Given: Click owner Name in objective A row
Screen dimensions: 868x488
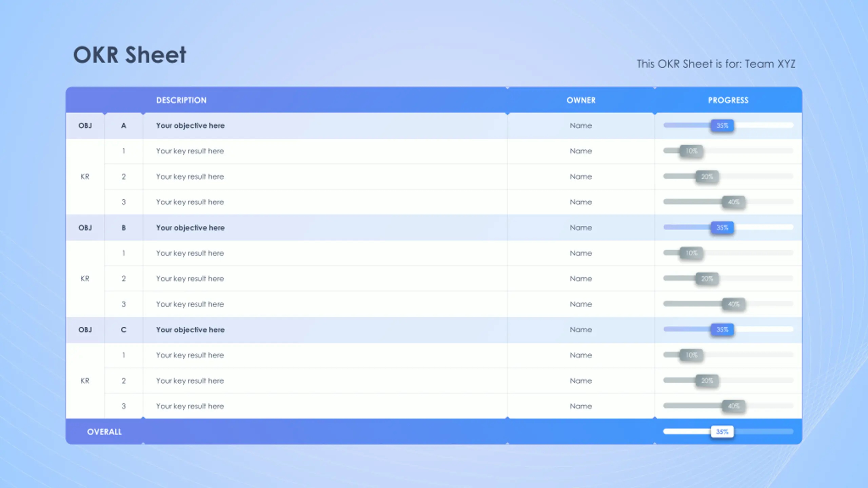Looking at the screenshot, I should 581,126.
